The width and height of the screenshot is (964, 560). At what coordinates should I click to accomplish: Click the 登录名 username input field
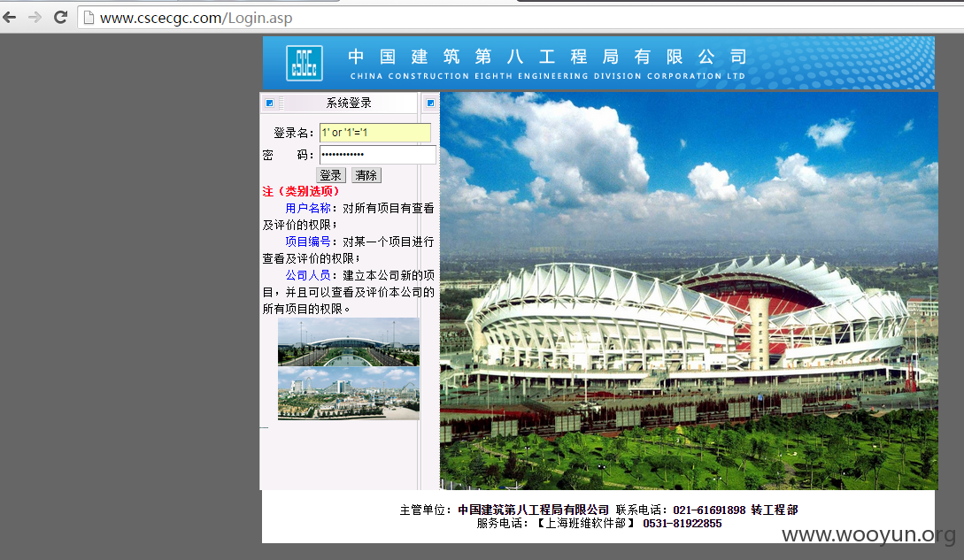click(375, 132)
